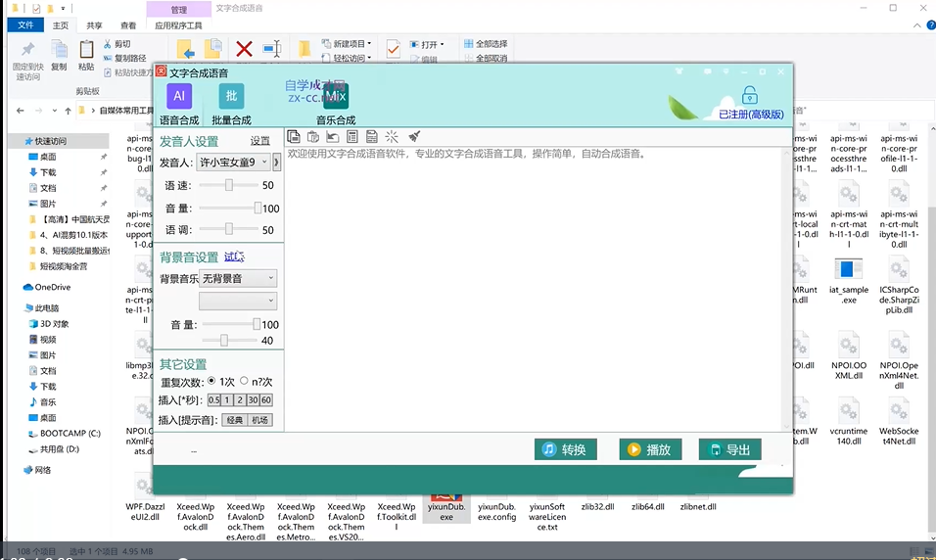Insert 60 second pause button

[266, 400]
